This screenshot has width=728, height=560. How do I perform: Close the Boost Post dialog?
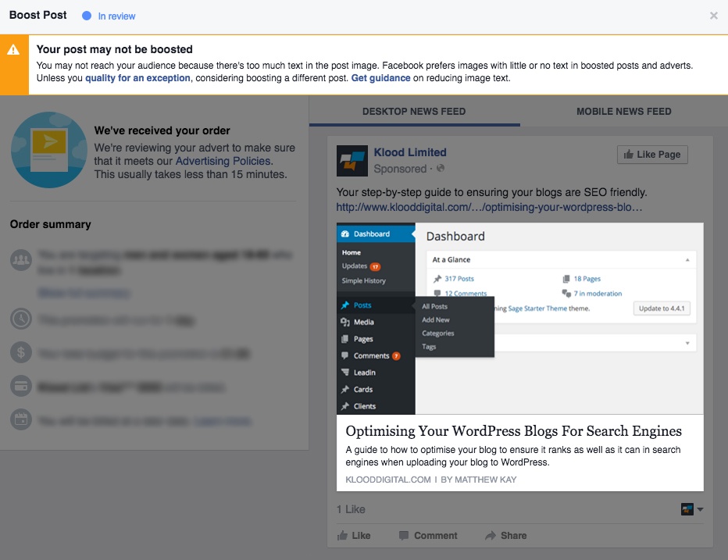(713, 16)
